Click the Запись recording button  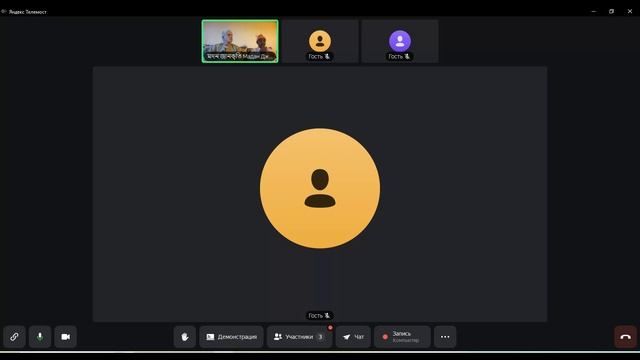(x=402, y=337)
